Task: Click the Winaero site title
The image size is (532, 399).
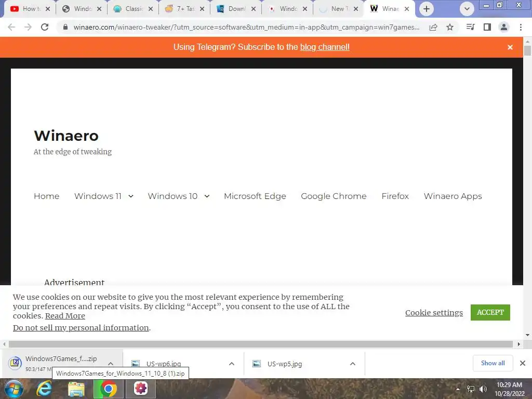Action: (x=66, y=136)
